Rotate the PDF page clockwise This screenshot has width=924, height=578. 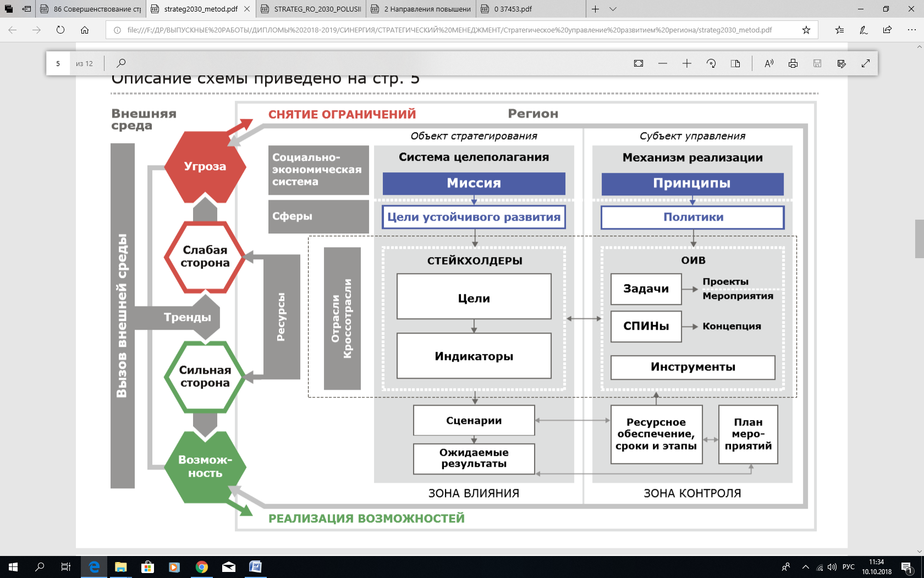click(711, 63)
